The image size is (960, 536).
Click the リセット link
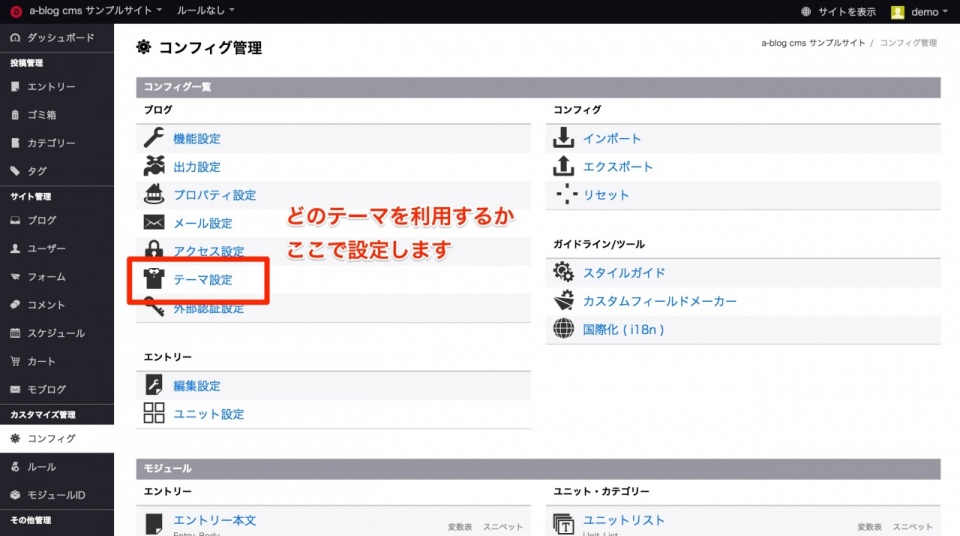(606, 195)
